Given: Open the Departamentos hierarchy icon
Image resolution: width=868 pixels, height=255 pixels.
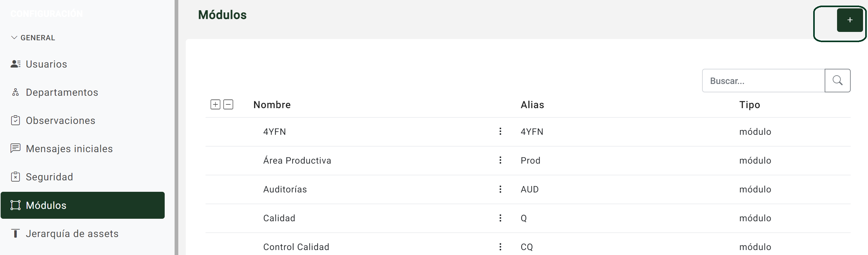Looking at the screenshot, I should 15,92.
